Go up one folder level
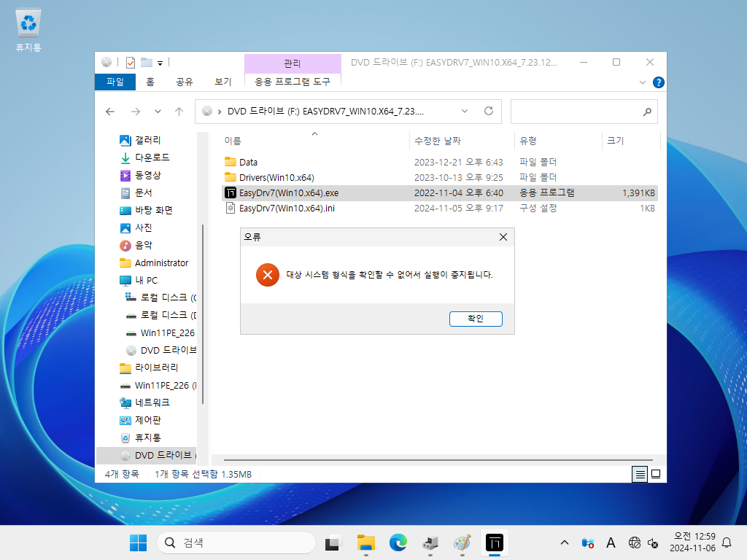 pyautogui.click(x=179, y=112)
